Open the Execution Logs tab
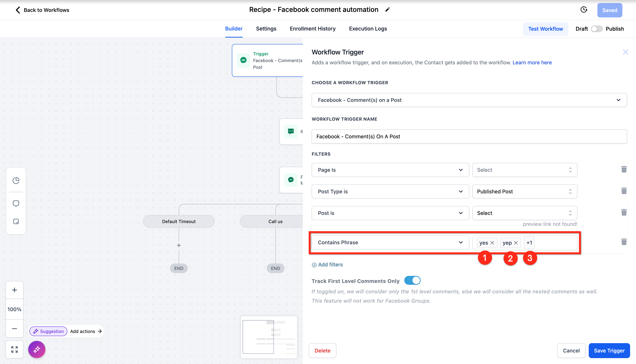The width and height of the screenshot is (636, 364). coord(368,29)
